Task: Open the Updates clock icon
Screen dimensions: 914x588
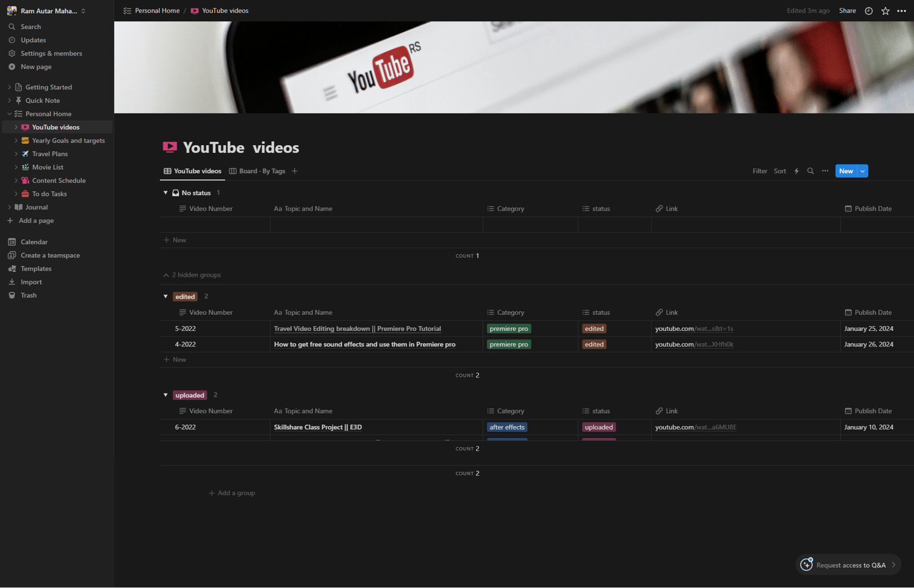Action: coord(12,40)
